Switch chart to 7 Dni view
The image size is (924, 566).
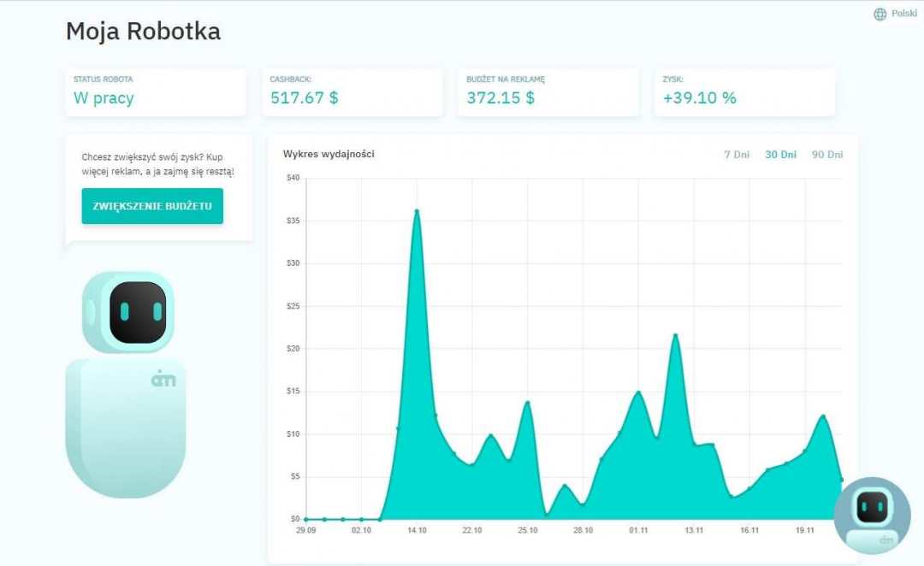(x=736, y=155)
